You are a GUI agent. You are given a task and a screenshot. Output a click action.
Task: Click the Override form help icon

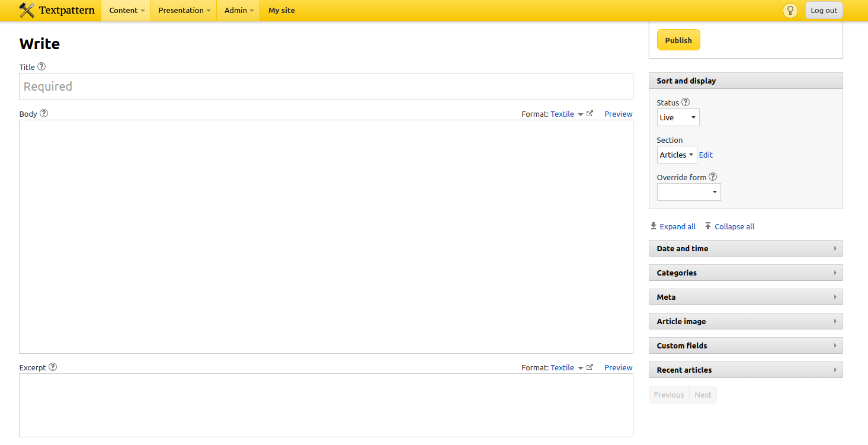[x=713, y=177]
